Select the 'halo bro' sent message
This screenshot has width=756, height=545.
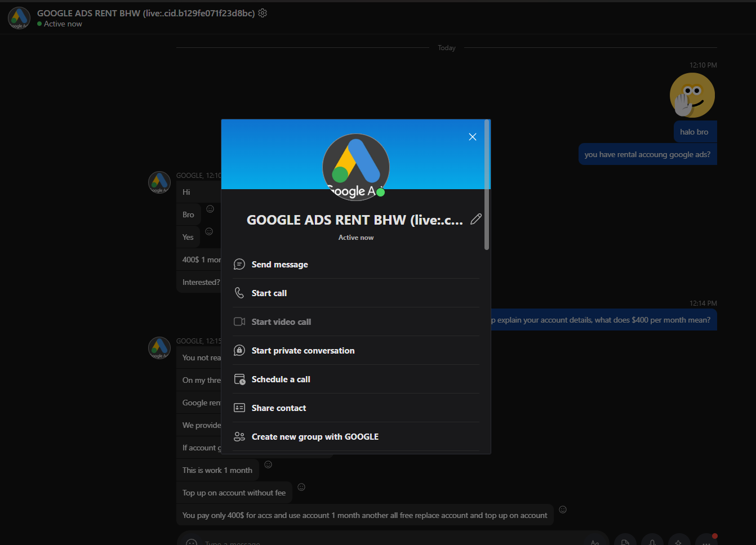pos(695,132)
